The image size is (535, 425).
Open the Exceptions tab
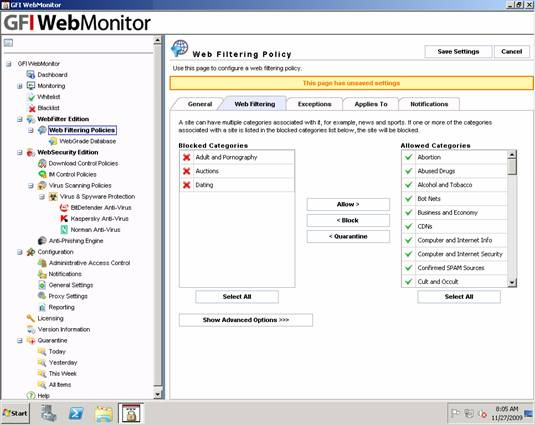pyautogui.click(x=314, y=104)
